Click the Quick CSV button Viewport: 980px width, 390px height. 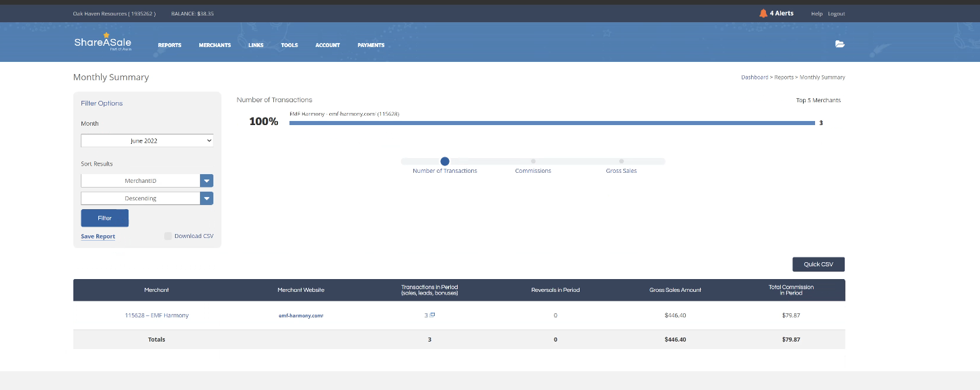[818, 264]
